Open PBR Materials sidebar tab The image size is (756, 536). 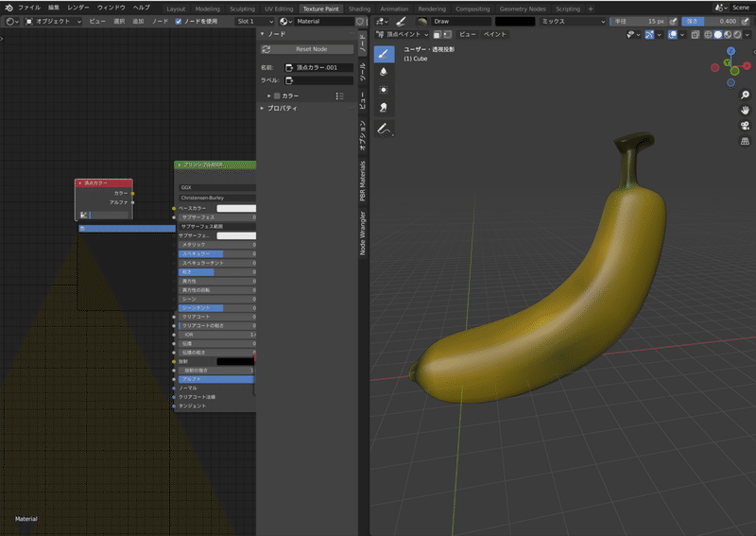point(363,181)
